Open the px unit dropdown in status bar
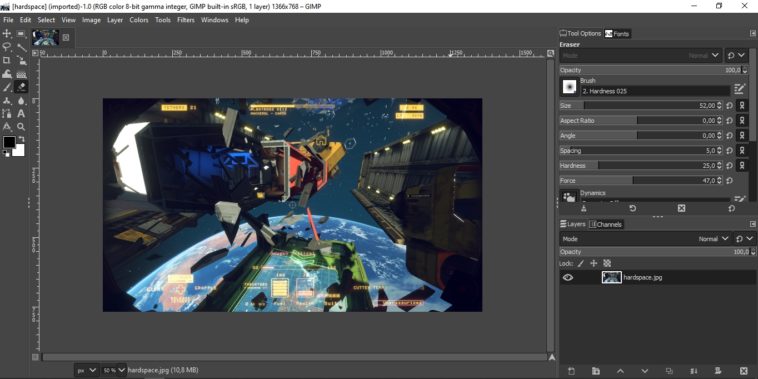 tap(87, 370)
